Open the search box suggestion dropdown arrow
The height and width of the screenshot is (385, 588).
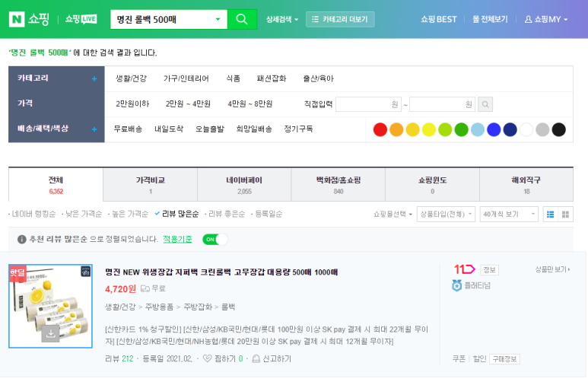(x=218, y=19)
